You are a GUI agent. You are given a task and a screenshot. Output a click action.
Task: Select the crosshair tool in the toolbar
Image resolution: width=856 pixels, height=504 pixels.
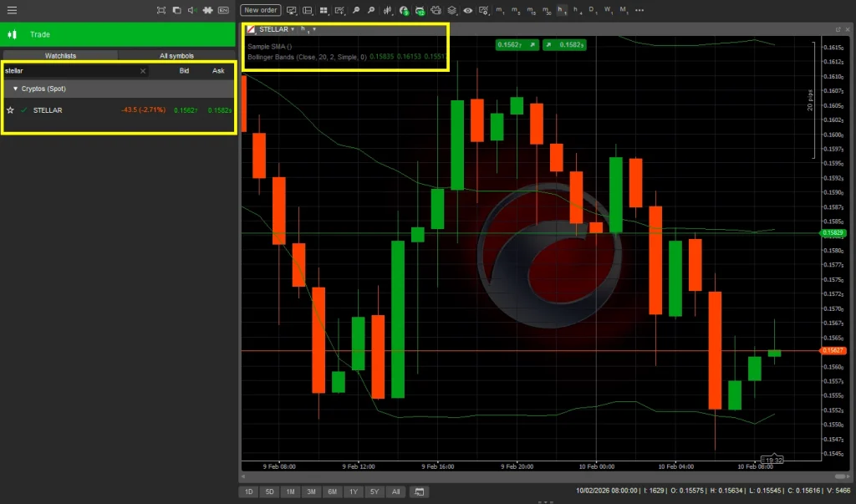click(x=208, y=10)
